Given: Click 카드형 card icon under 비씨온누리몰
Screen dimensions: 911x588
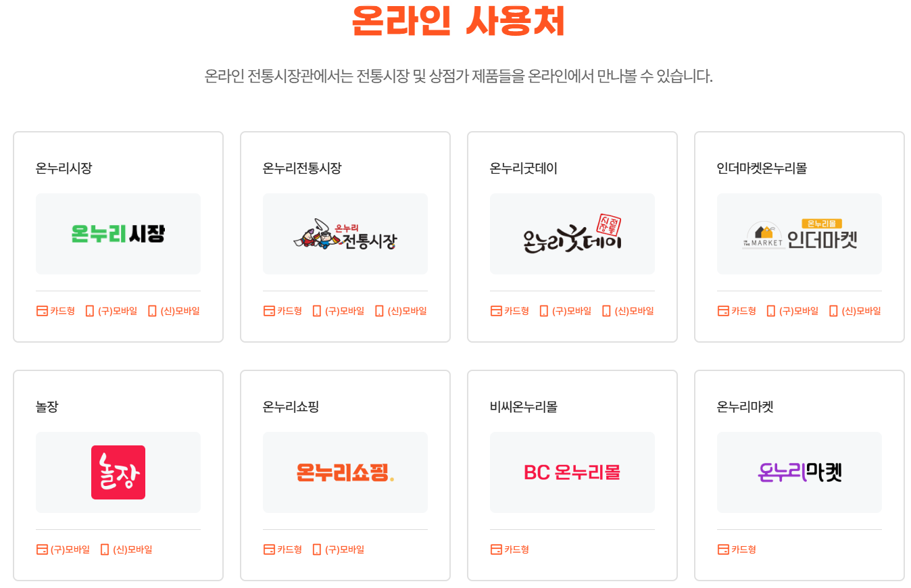Looking at the screenshot, I should [x=496, y=549].
